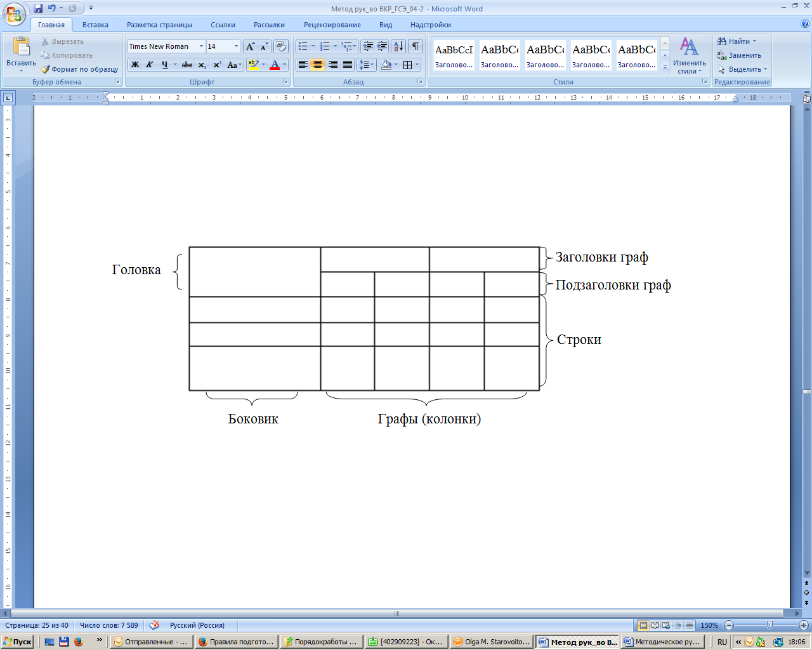
Task: Sort text with the A-Я sort icon
Action: point(398,46)
